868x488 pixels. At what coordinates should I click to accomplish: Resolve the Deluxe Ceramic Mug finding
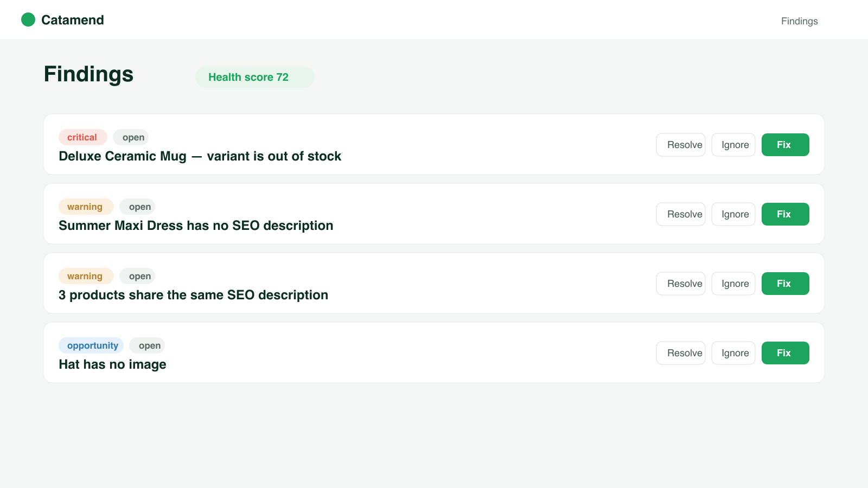pyautogui.click(x=681, y=145)
